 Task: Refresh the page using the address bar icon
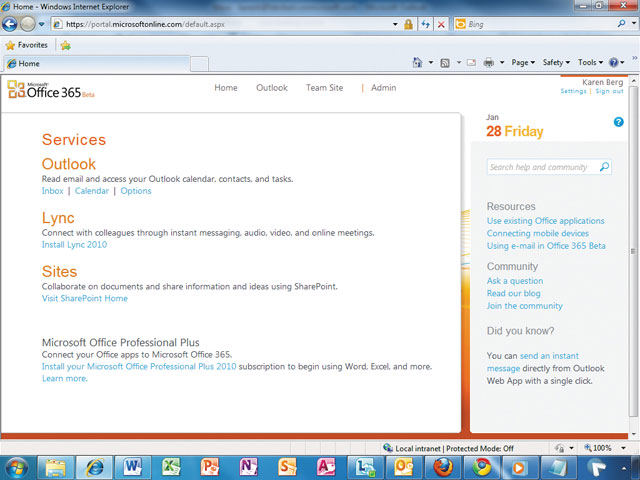tap(425, 24)
